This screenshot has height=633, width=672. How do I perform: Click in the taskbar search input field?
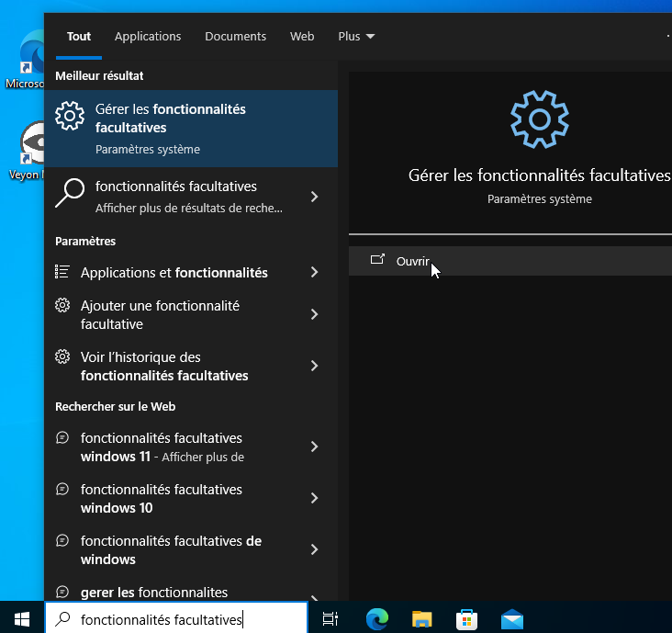pos(176,618)
